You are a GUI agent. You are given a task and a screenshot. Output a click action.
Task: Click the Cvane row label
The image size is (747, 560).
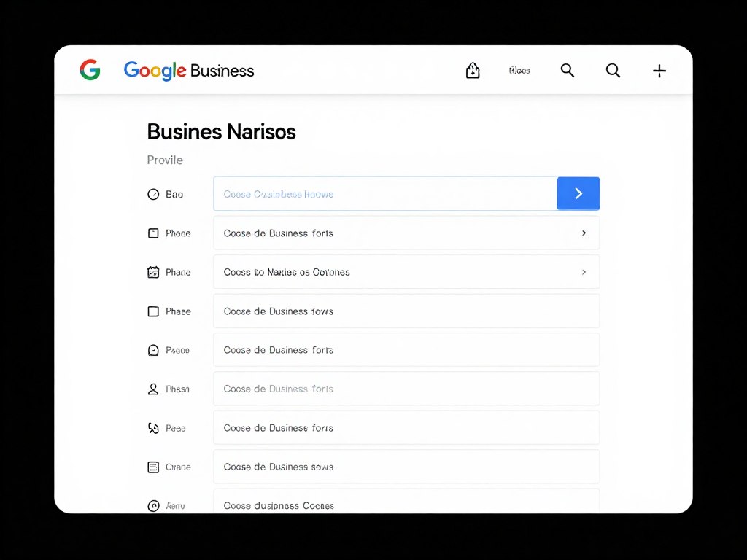(x=178, y=467)
